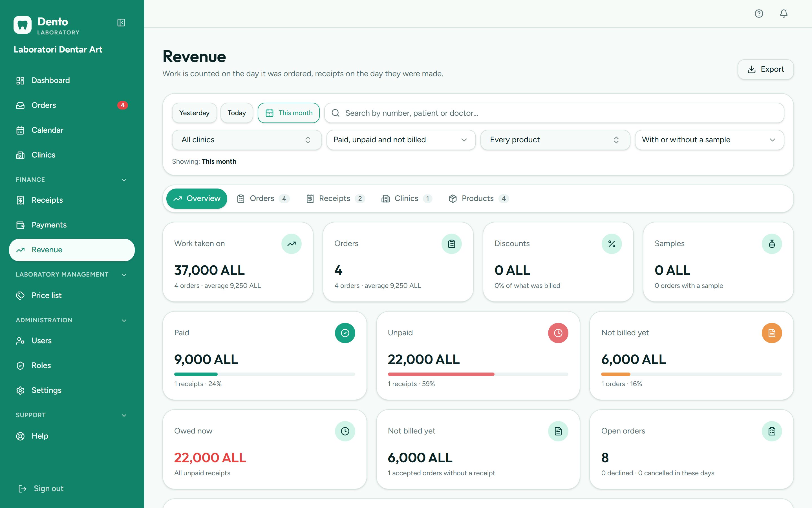The width and height of the screenshot is (812, 508).
Task: Open the With or without a sample dropdown
Action: (709, 140)
